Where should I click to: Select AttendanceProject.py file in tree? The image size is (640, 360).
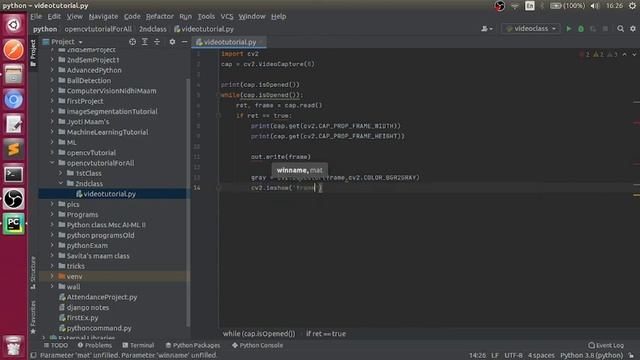102,297
